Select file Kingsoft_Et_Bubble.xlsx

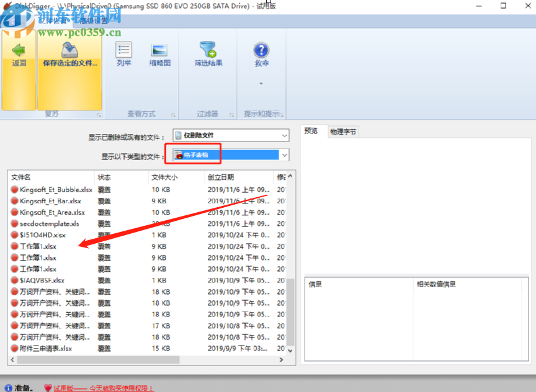[56, 190]
